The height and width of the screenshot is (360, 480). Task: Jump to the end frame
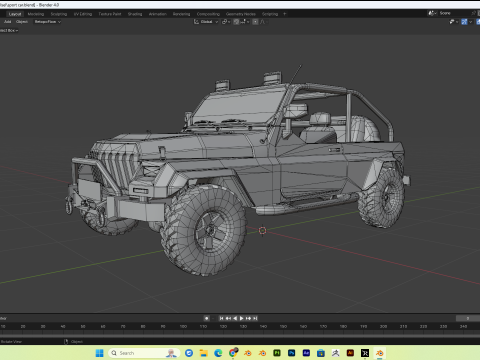(255, 318)
